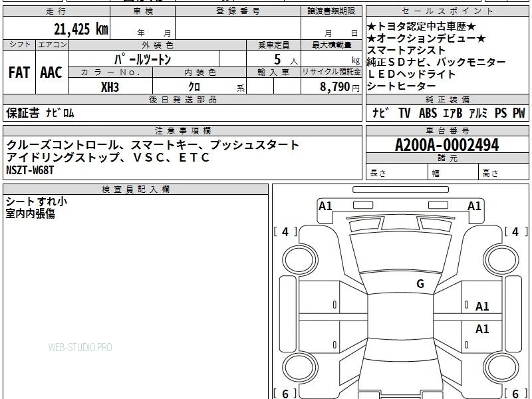532x399 pixels.
Task: Select the シフト header label
Action: point(19,45)
